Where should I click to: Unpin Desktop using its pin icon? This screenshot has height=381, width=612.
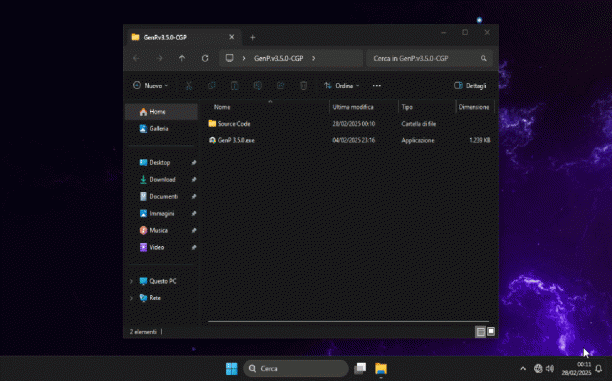tap(194, 163)
